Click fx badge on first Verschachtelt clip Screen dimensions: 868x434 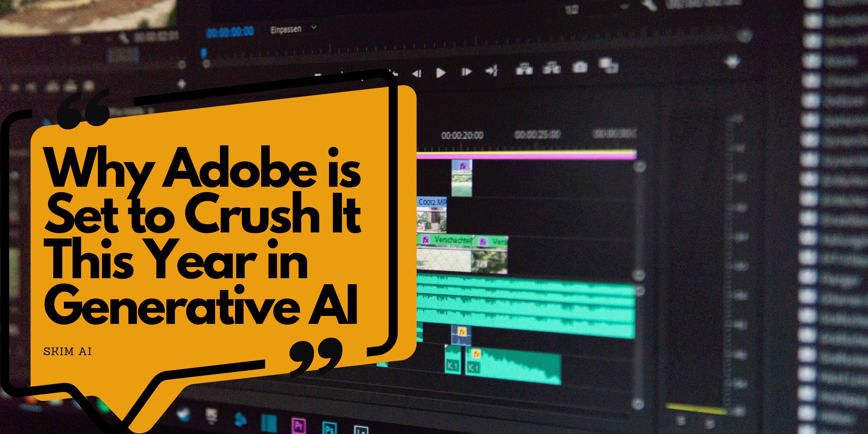(426, 240)
